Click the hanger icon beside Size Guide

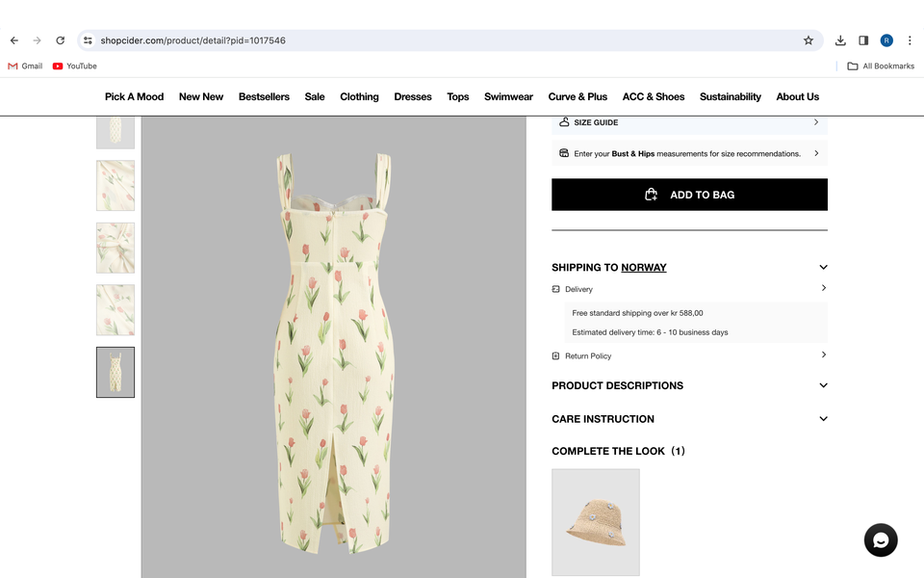(564, 122)
